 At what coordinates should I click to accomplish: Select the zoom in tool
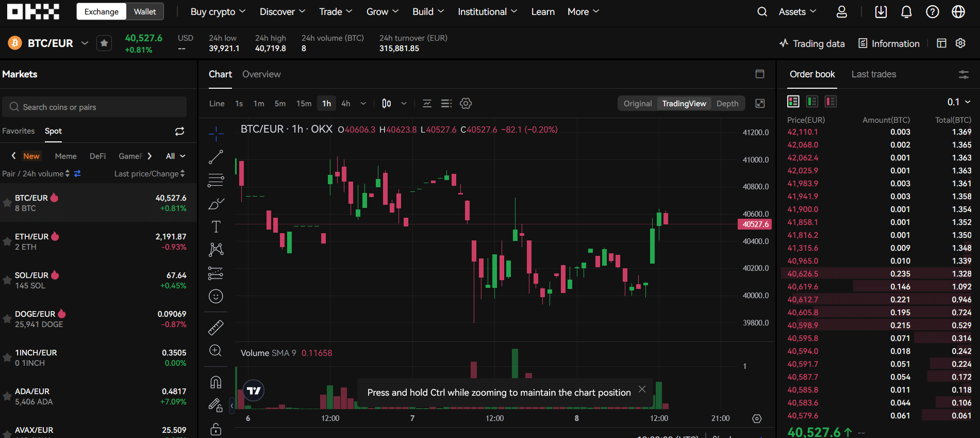pos(216,351)
